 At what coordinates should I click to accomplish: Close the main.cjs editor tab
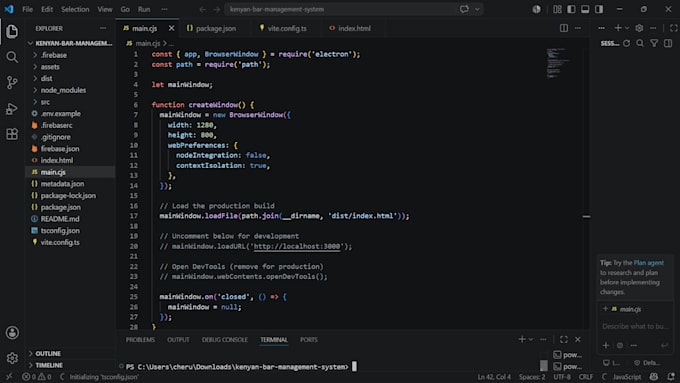171,28
